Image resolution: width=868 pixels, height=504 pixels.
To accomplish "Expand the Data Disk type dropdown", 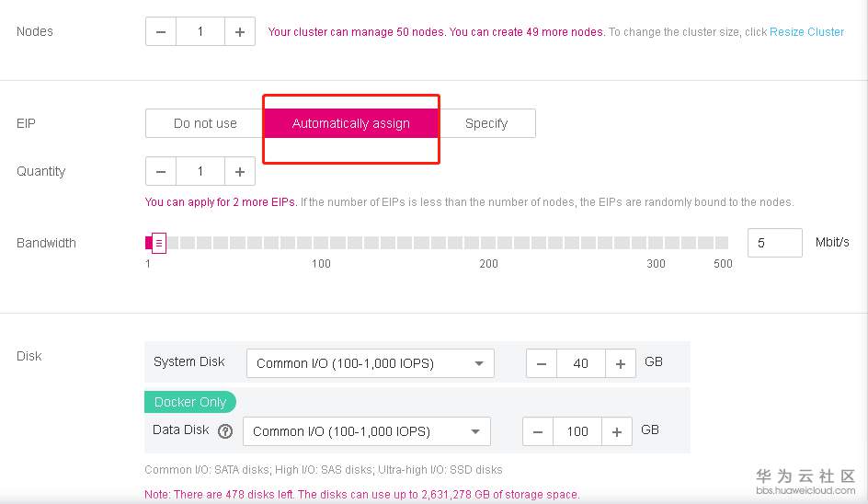I will (x=366, y=431).
